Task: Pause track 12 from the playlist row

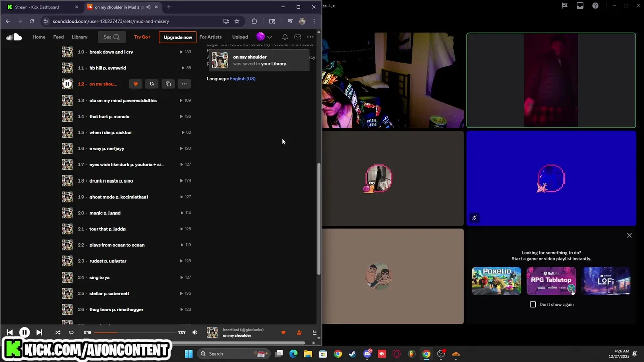Action: click(67, 84)
